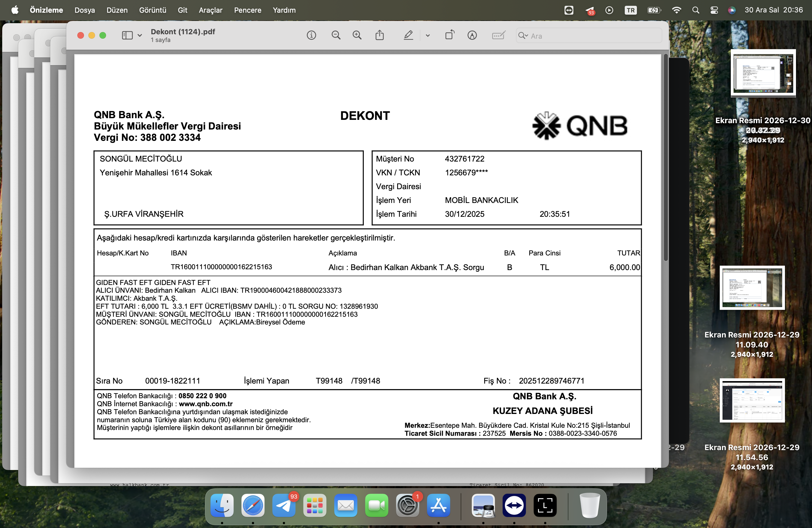
Task: Launch Safari from the Dock
Action: click(x=253, y=505)
